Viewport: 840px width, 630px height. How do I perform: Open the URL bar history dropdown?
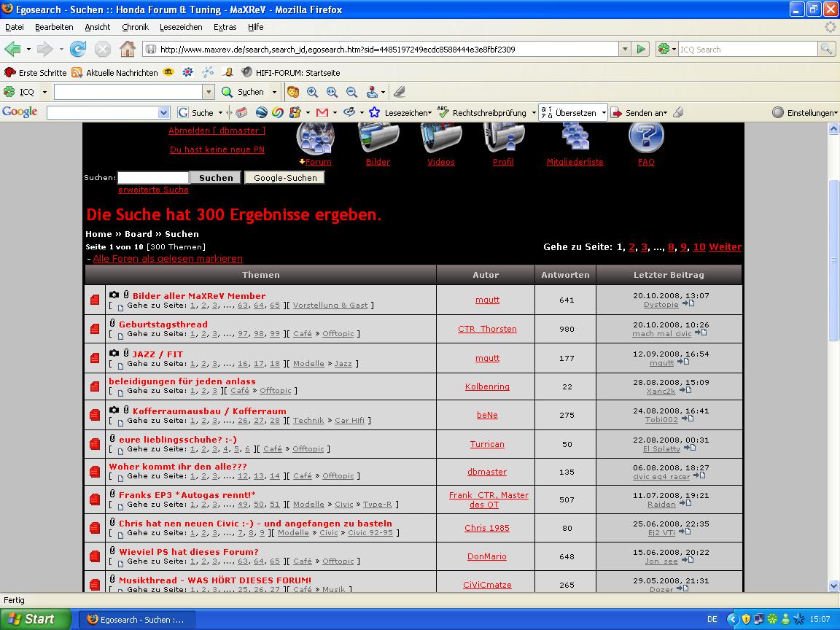(x=625, y=50)
